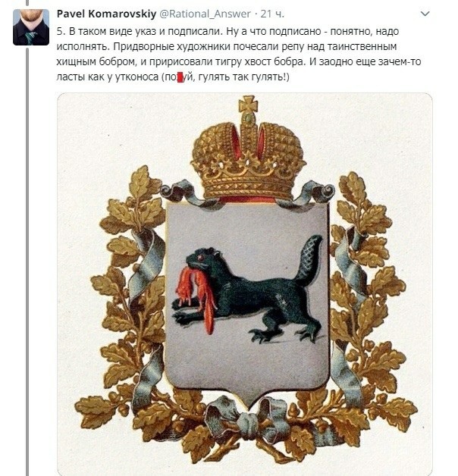Click the beast's raised beaver tail
The width and height of the screenshot is (458, 476).
pos(307,259)
